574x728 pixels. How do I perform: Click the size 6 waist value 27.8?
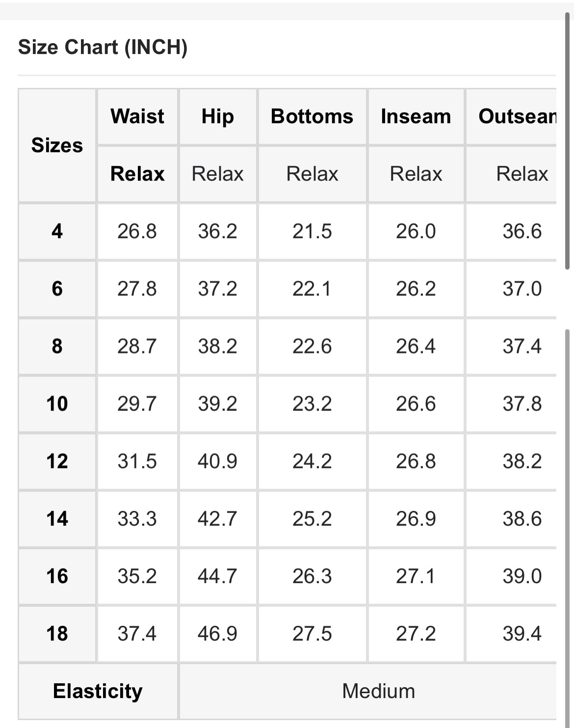[x=137, y=289]
